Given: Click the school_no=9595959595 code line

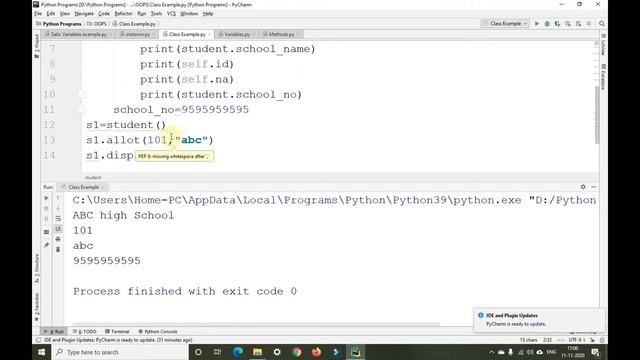Looking at the screenshot, I should click(181, 110).
